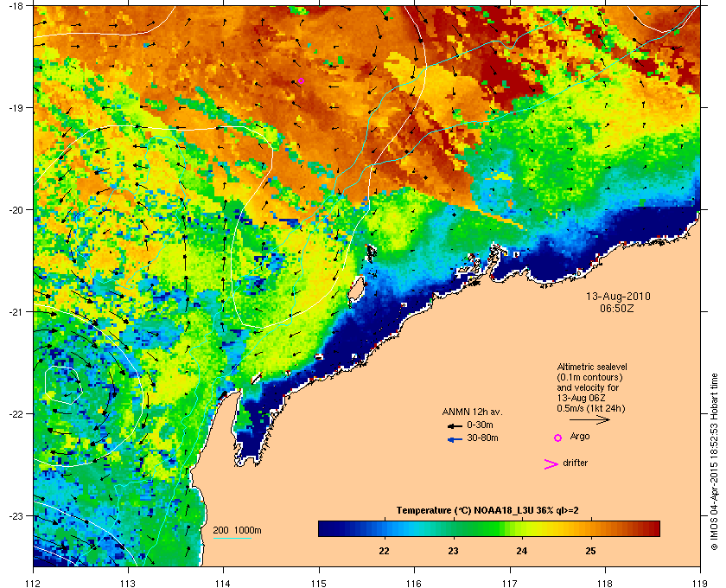Image resolution: width=726 pixels, height=588 pixels.
Task: Click the 24 tick label on colorbar
Action: 522,551
